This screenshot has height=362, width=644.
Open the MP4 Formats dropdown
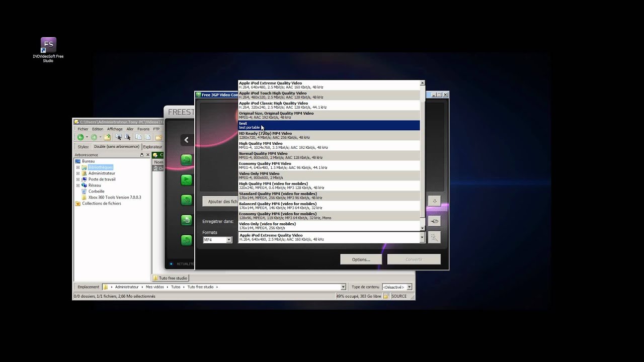229,240
